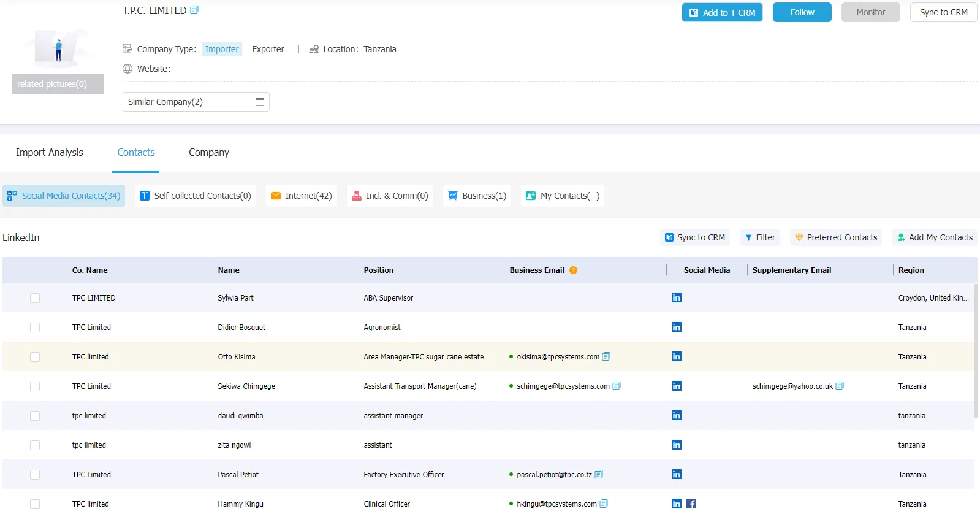Image resolution: width=980 pixels, height=514 pixels.
Task: Open LinkedIn profile for Sylwia Part
Action: pyautogui.click(x=677, y=297)
